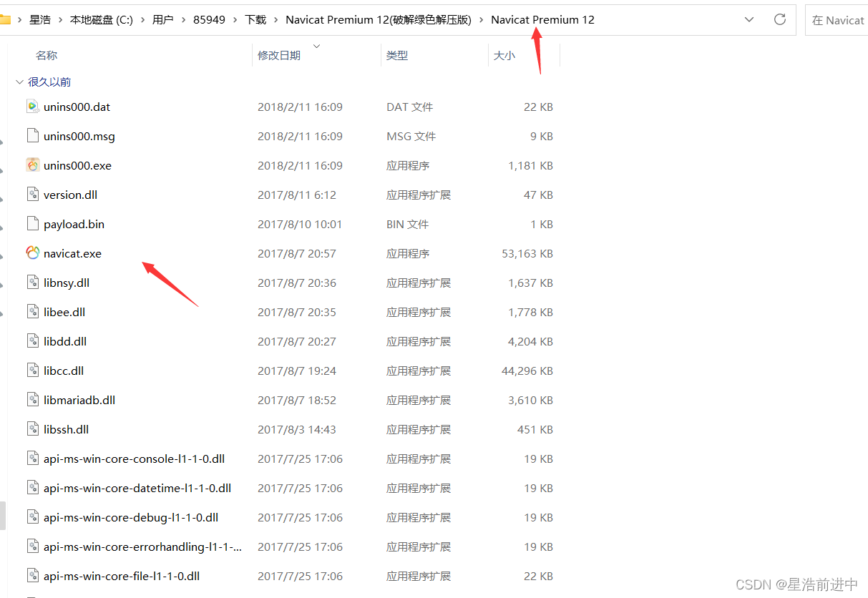This screenshot has width=868, height=598.
Task: Click the folder icon in address bar
Action: pos(4,20)
